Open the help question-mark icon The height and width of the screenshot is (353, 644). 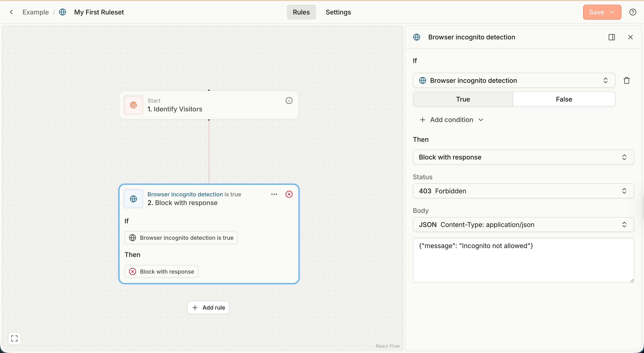click(x=632, y=12)
